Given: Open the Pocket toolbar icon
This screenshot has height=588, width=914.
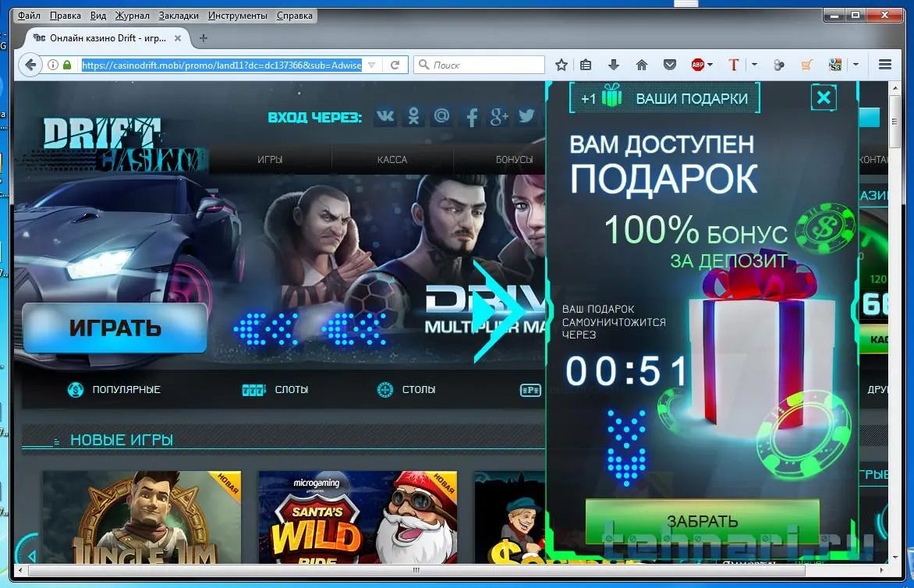Looking at the screenshot, I should click(670, 65).
